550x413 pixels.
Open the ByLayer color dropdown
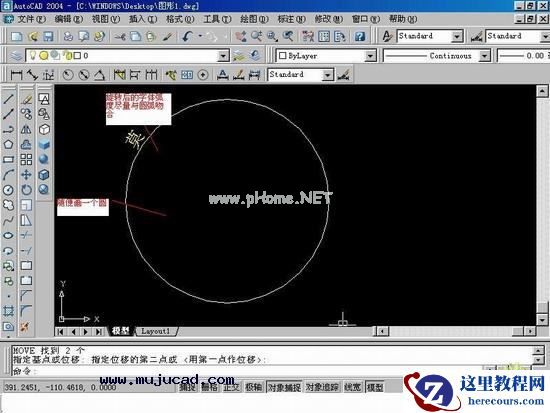point(370,56)
